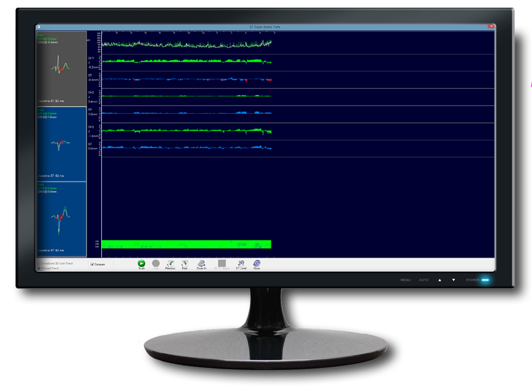The width and height of the screenshot is (532, 392).
Task: Select the CH1 waveform thumbnail
Action: point(60,68)
